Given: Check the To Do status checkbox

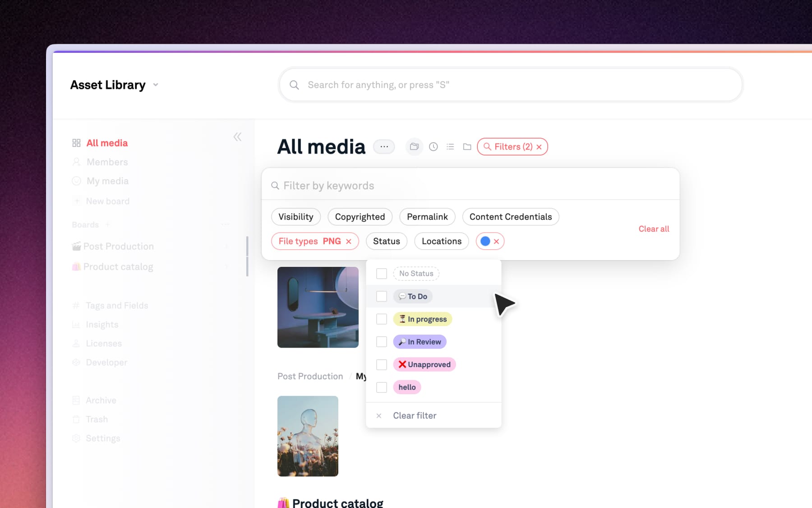Looking at the screenshot, I should click(382, 296).
